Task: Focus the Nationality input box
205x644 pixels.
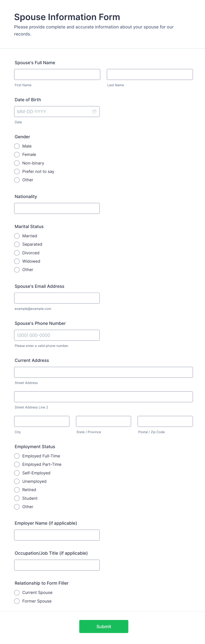Action: (x=57, y=208)
